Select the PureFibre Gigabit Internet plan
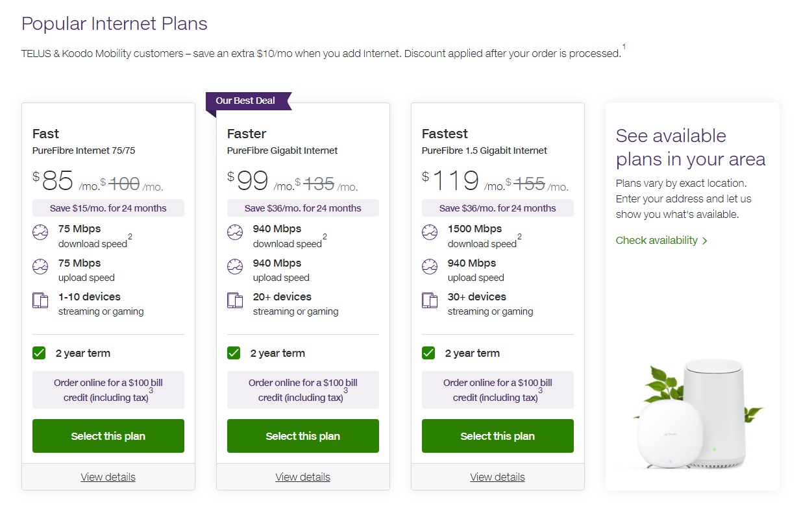The width and height of the screenshot is (812, 506). click(x=303, y=436)
